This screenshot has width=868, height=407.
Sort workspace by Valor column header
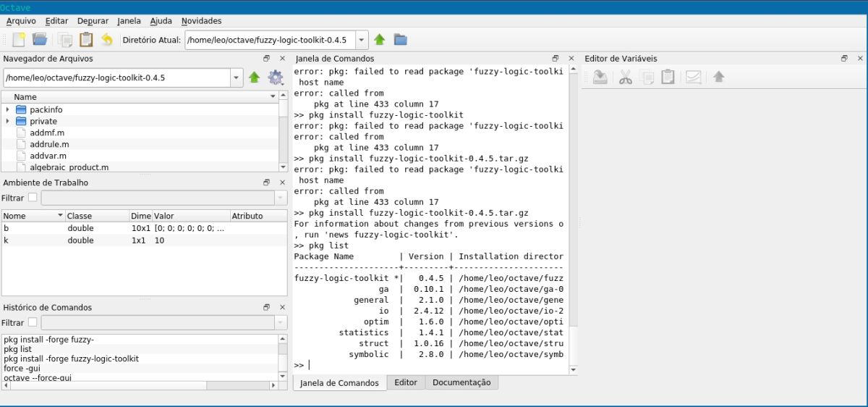click(x=190, y=216)
